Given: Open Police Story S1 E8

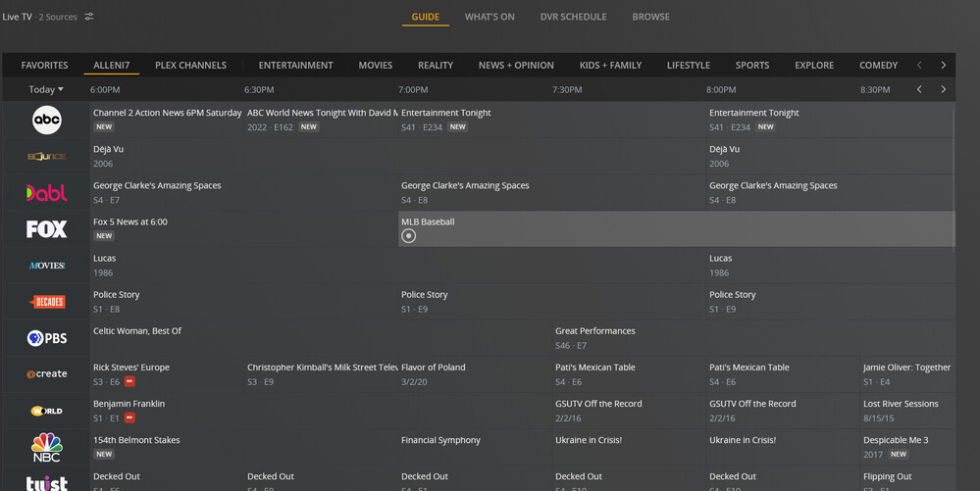Looking at the screenshot, I should click(x=244, y=302).
